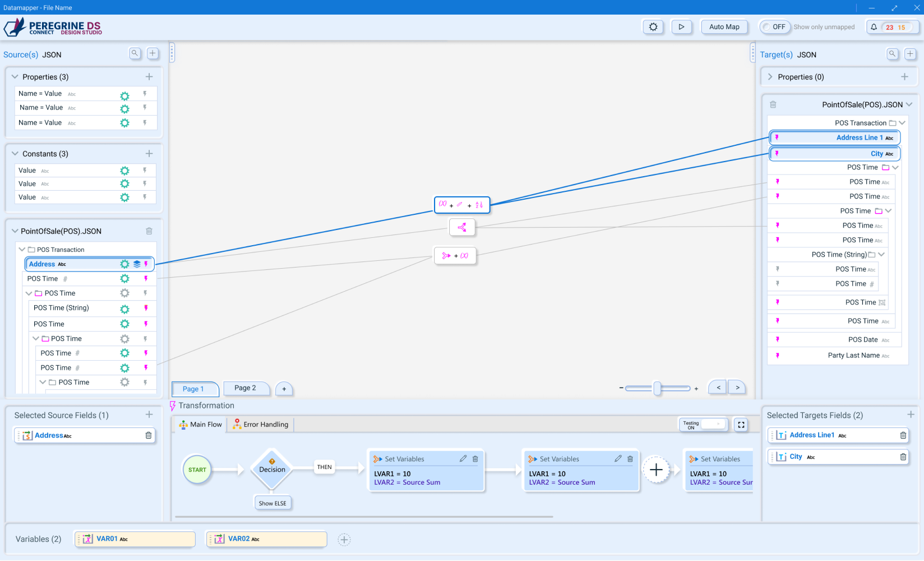Viewport: 924px width, 561px height.
Task: Run the mapping with play button
Action: (x=681, y=27)
